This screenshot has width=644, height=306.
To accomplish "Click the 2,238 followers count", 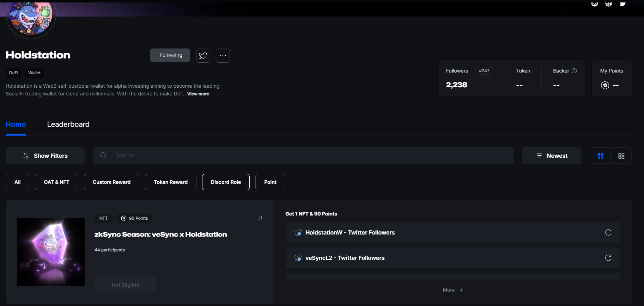I will coord(457,85).
